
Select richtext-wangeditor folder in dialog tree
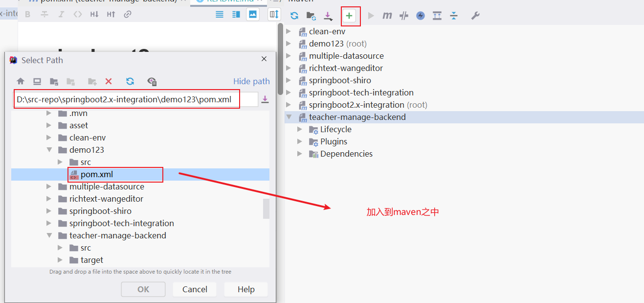[106, 199]
